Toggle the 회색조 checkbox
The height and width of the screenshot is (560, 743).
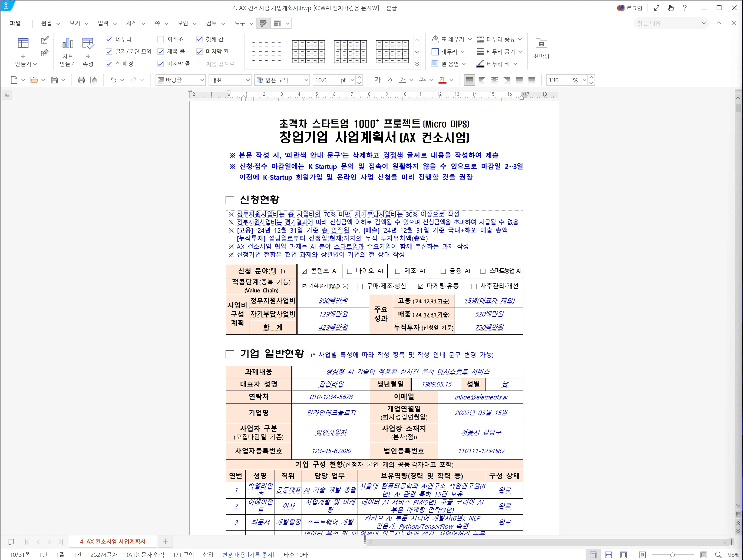tap(161, 39)
